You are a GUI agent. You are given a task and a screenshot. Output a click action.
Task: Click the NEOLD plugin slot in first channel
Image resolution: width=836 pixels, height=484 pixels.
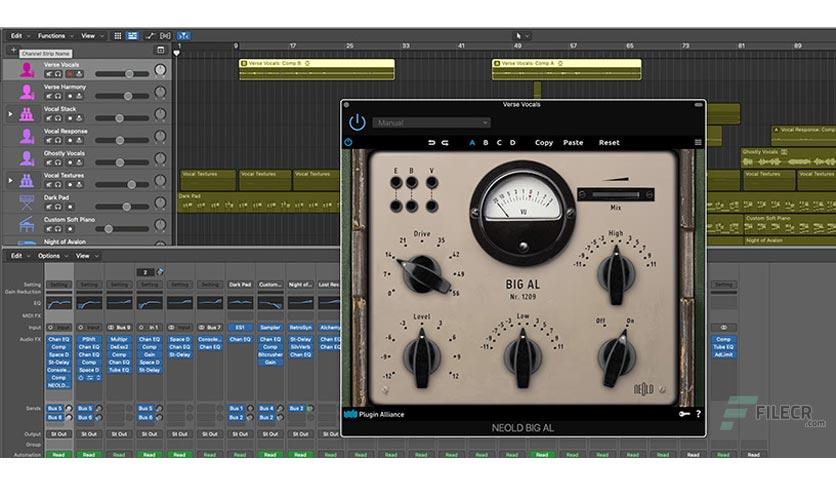(58, 385)
